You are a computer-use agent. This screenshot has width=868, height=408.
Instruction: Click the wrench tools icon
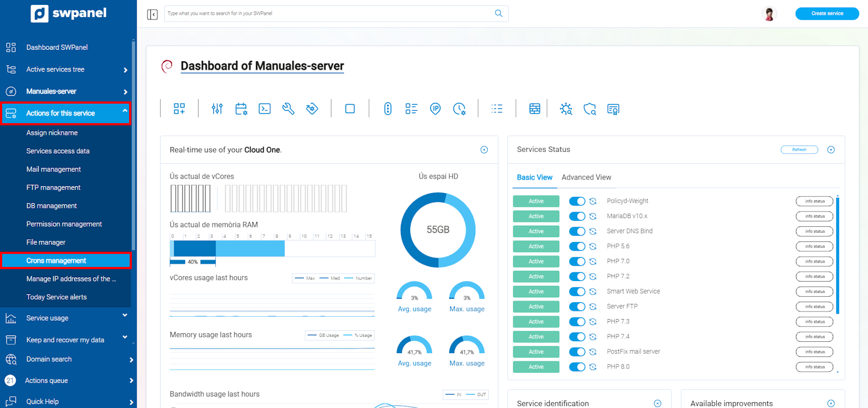click(288, 109)
